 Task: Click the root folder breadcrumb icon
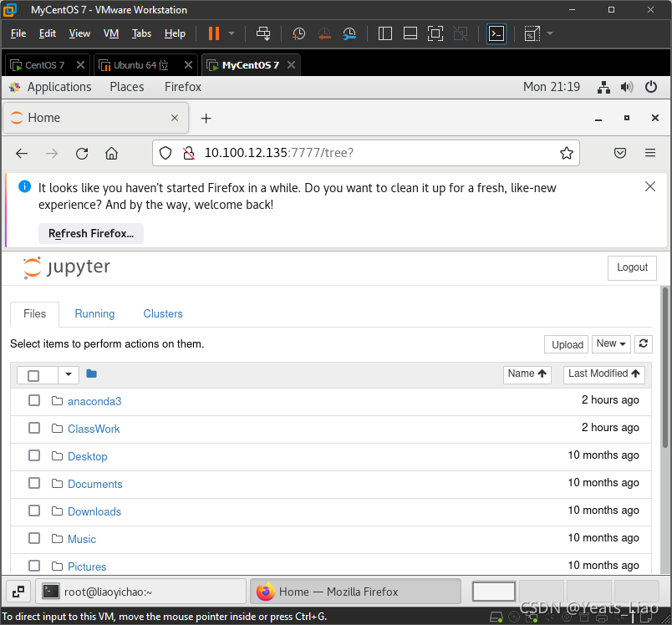coord(91,373)
